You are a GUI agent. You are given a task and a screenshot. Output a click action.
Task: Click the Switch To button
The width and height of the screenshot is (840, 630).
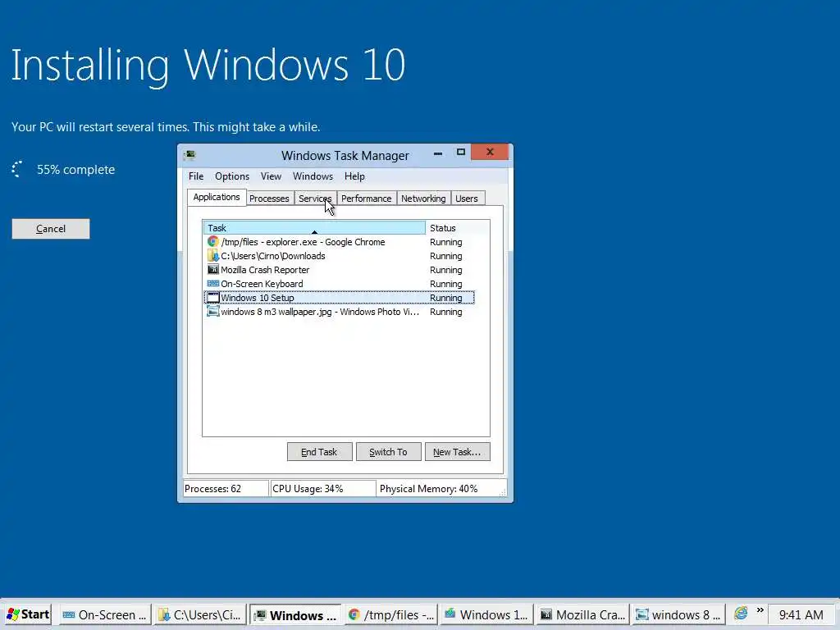[388, 452]
